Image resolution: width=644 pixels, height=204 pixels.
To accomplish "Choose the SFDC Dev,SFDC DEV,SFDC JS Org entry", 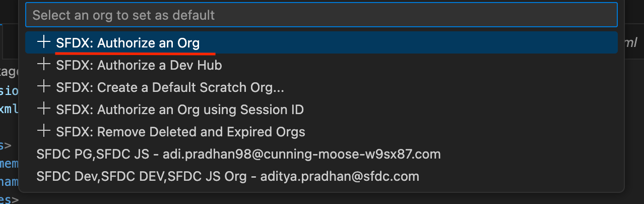I will [x=142, y=177].
